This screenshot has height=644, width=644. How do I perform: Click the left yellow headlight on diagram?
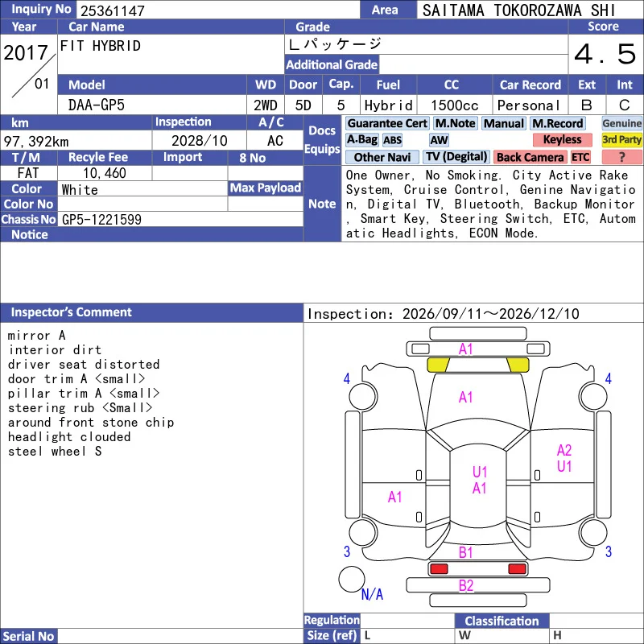tap(439, 365)
